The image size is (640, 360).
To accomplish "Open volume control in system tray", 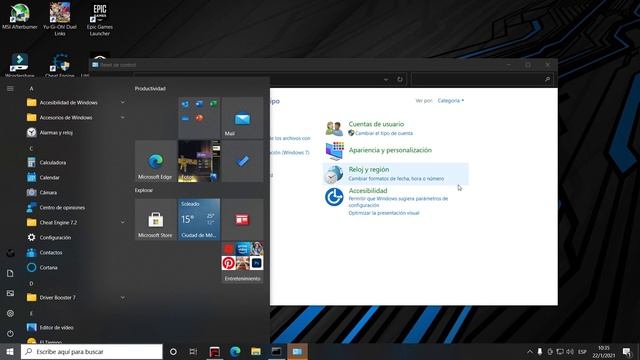I will pyautogui.click(x=570, y=351).
